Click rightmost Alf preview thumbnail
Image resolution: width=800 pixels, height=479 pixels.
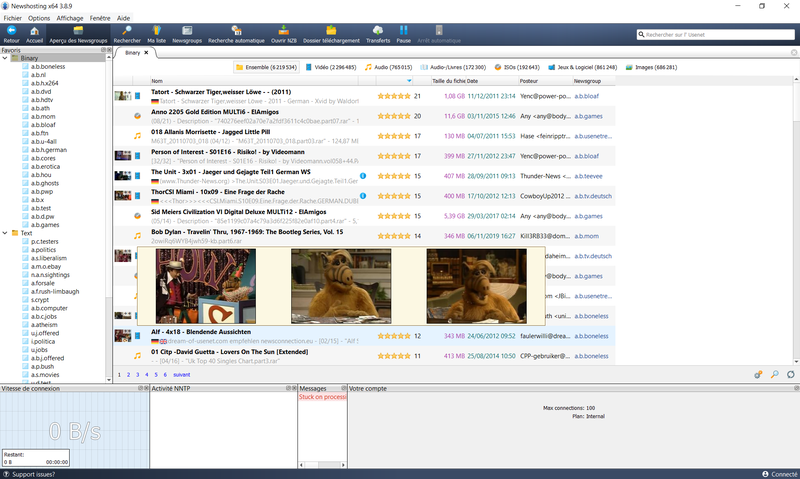477,286
